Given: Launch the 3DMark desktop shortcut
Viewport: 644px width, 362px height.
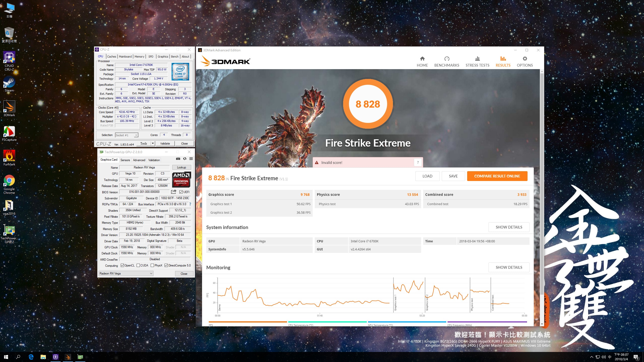Looking at the screenshot, I should click(x=9, y=109).
